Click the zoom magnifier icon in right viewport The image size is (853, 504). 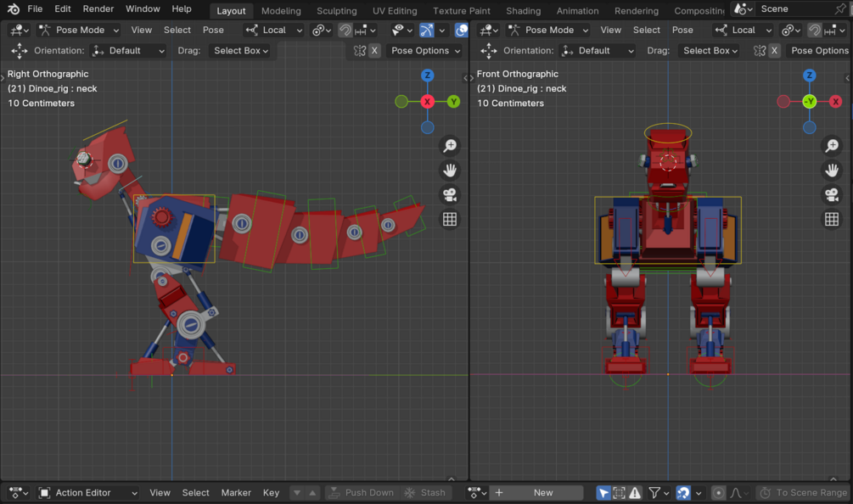point(832,145)
